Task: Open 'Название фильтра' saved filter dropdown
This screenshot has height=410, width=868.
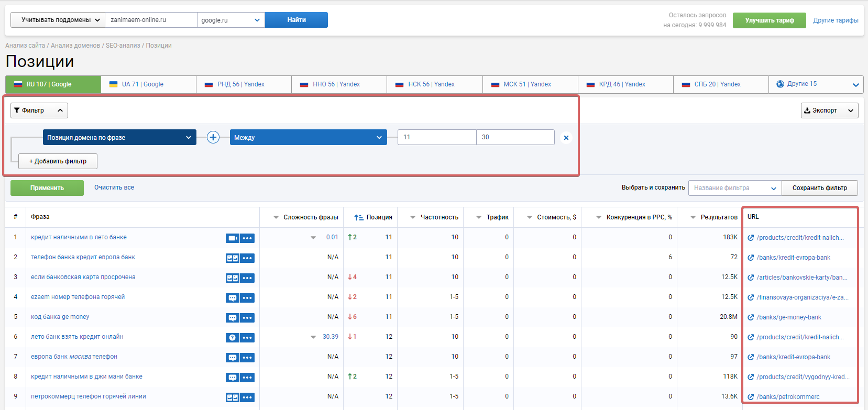Action: coord(735,188)
